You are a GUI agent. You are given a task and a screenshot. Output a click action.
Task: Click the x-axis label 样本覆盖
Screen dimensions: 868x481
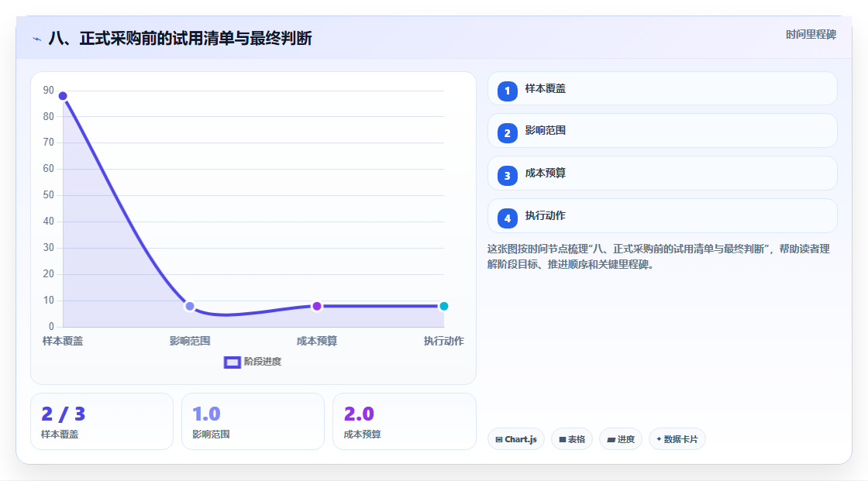(63, 341)
